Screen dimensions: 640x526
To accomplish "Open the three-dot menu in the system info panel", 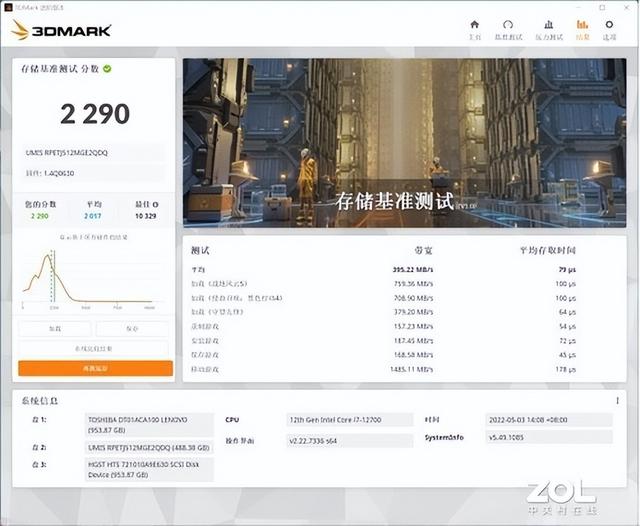I will (618, 401).
